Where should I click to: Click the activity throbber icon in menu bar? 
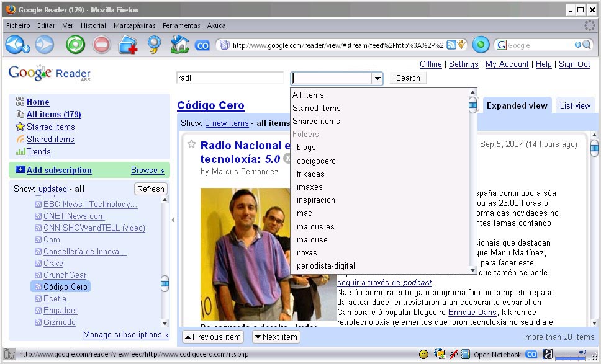pyautogui.click(x=589, y=25)
